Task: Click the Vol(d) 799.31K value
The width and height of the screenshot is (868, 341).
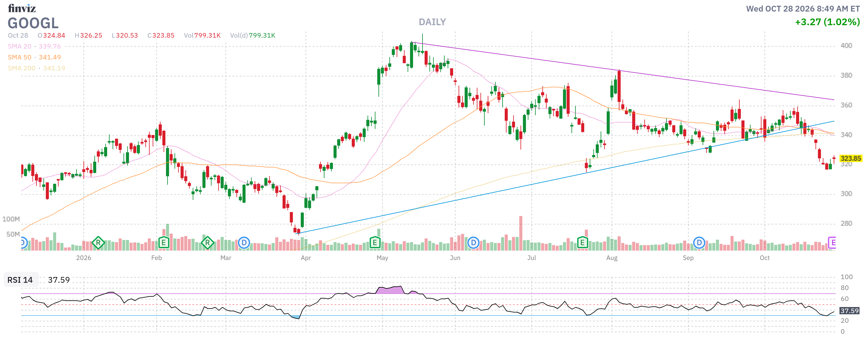Action: tap(253, 35)
